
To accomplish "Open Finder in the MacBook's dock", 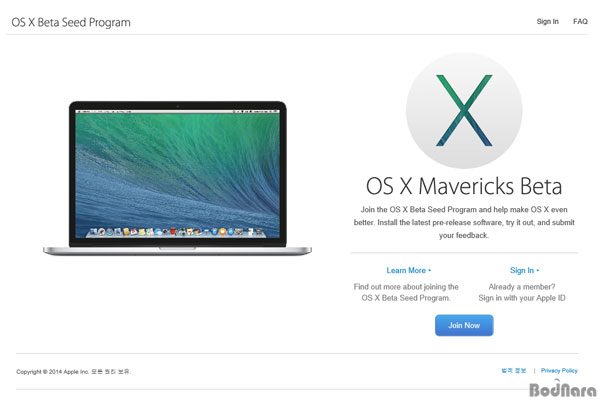I will 93,232.
